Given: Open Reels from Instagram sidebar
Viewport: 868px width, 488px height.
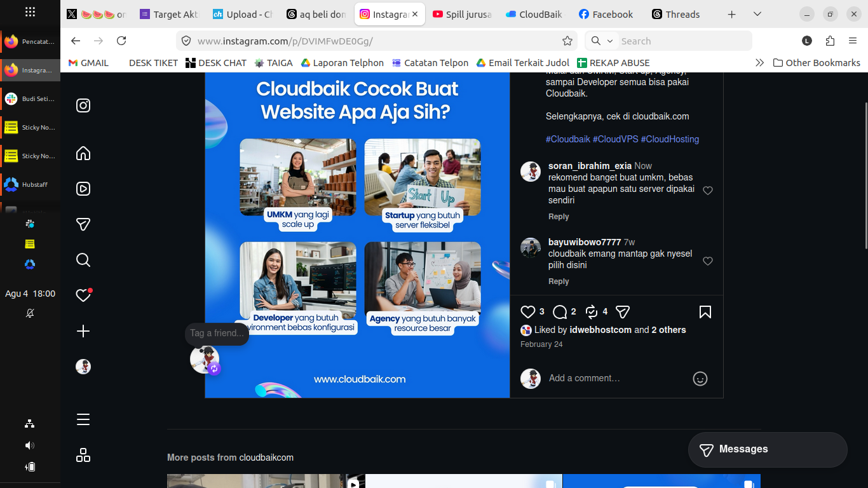Looking at the screenshot, I should [x=83, y=189].
